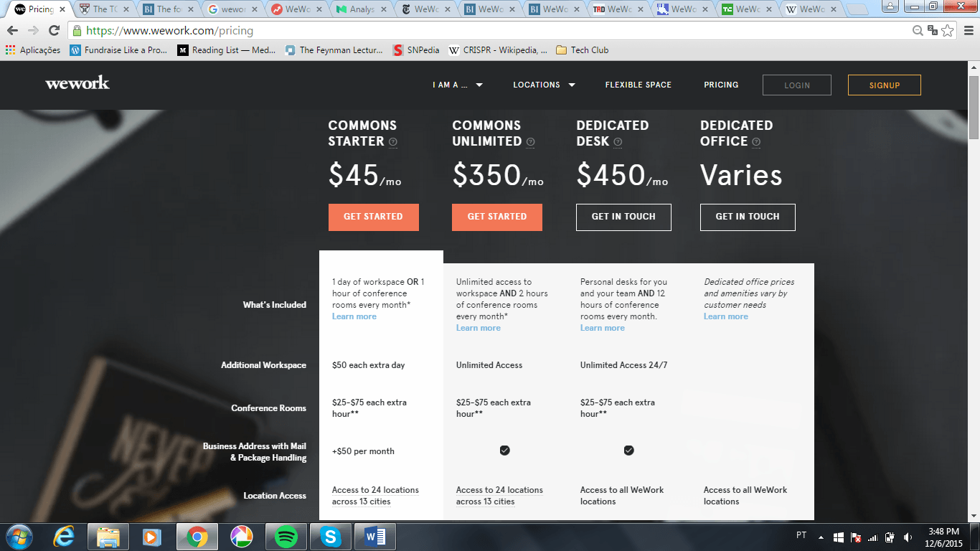
Task: Expand the Locations dropdown in the header
Action: pyautogui.click(x=544, y=85)
